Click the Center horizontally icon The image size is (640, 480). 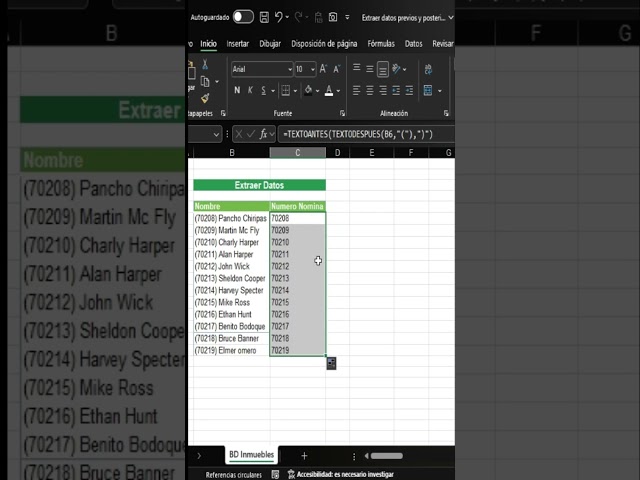pos(370,90)
